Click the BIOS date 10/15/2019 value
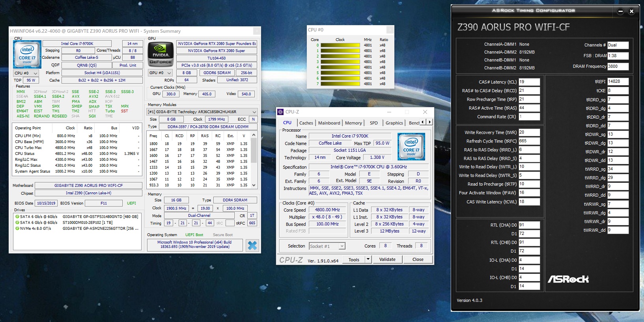The width and height of the screenshot is (644, 322). tap(46, 203)
